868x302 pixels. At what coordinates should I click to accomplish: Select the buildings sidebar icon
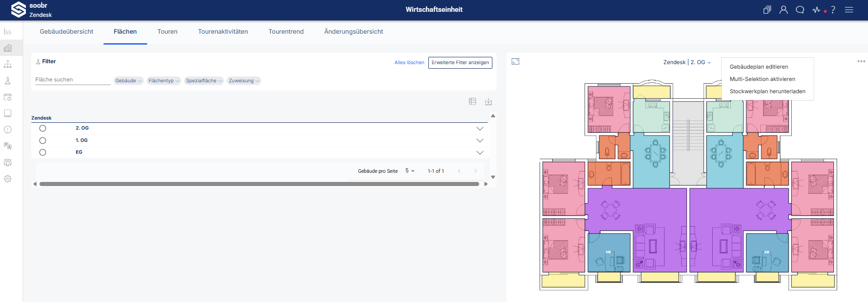point(8,48)
